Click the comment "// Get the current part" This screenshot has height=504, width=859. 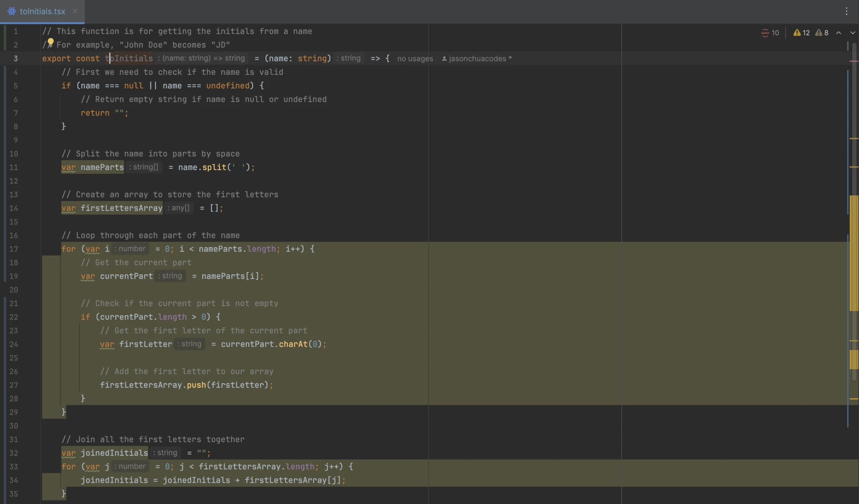(x=136, y=262)
